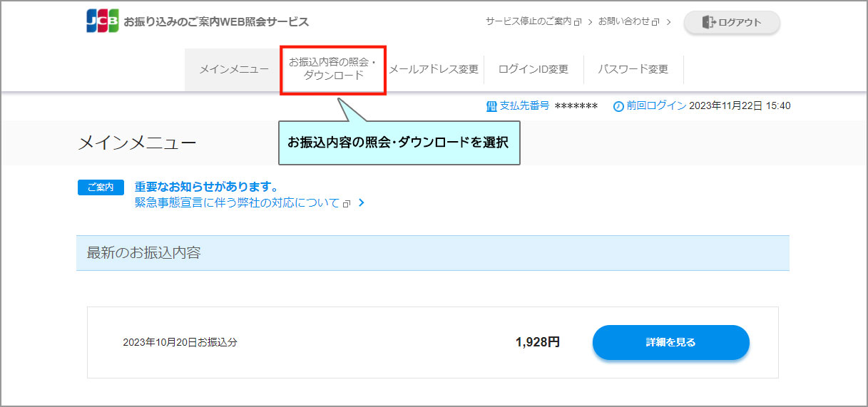Click the door icon on the logout button
Screen dimensions: 868x407
coord(708,22)
